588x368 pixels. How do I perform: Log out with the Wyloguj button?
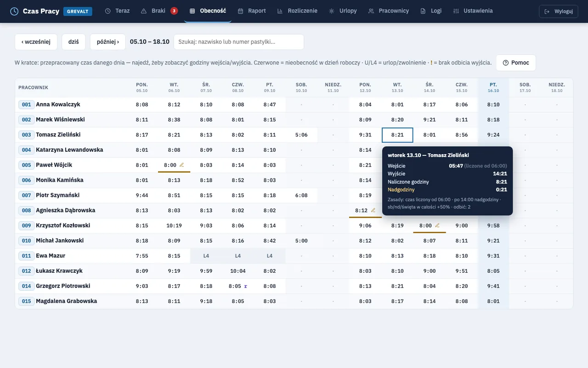[x=559, y=11]
